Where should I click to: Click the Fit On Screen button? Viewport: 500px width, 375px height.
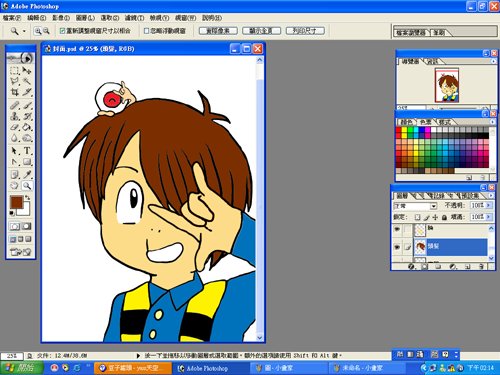point(261,31)
